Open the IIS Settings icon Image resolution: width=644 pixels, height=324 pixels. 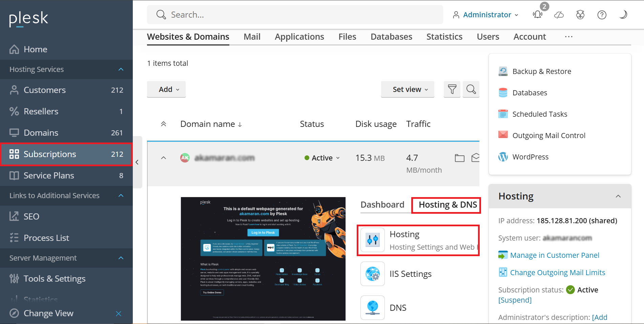[x=373, y=274]
